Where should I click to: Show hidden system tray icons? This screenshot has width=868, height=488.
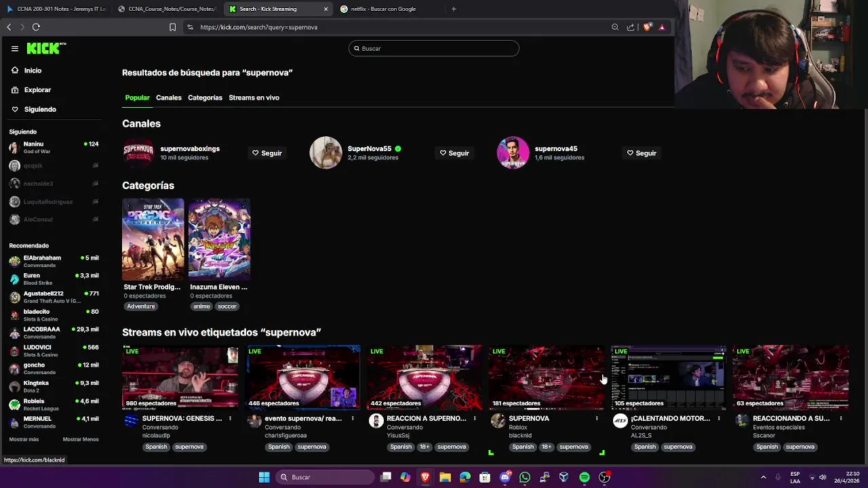pyautogui.click(x=764, y=477)
